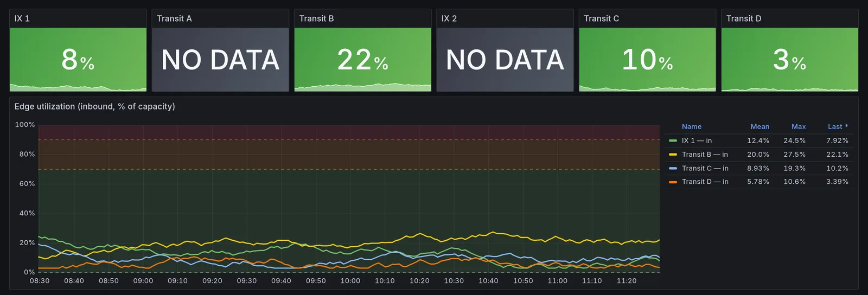
Task: Open the Transit D panel title
Action: pos(744,18)
